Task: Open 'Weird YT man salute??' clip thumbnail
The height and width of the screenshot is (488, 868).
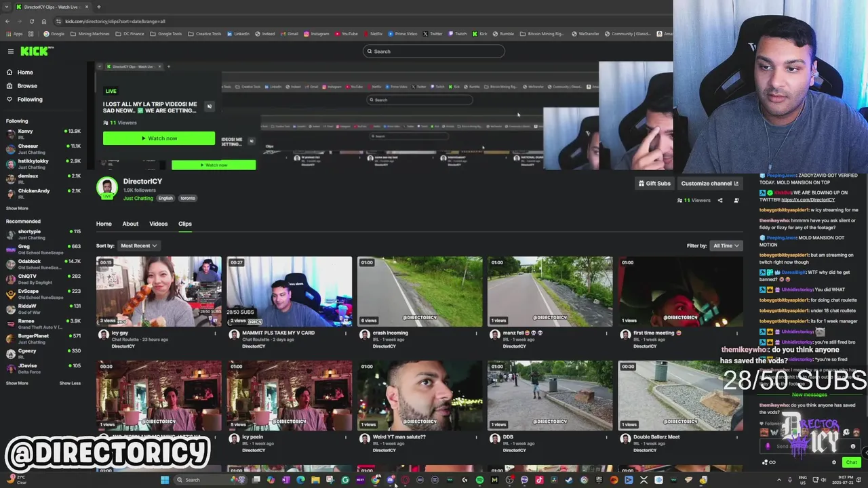Action: [x=420, y=396]
